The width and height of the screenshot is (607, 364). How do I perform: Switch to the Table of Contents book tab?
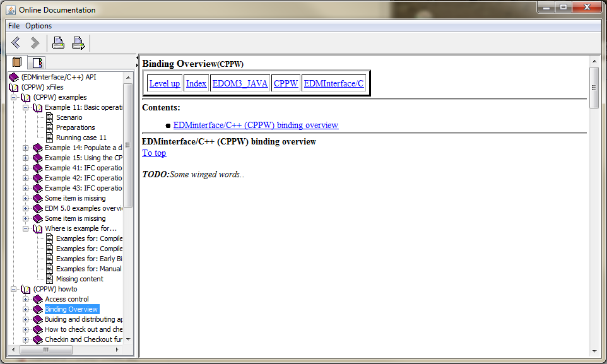point(17,62)
